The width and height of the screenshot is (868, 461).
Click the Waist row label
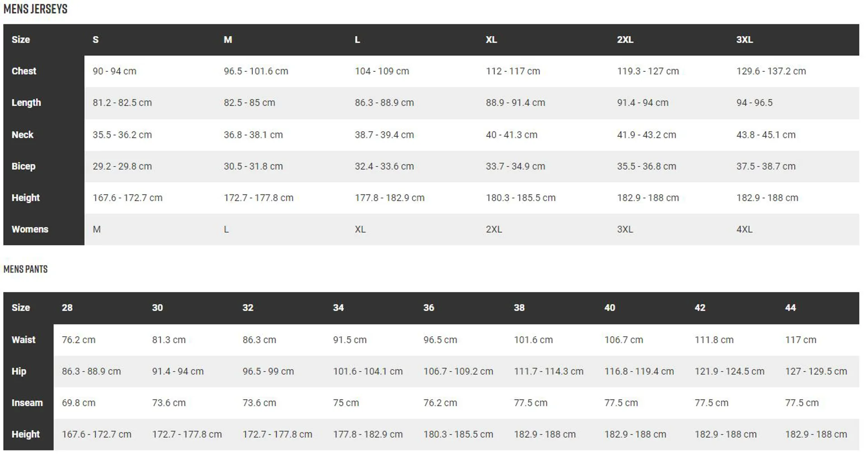pos(24,339)
